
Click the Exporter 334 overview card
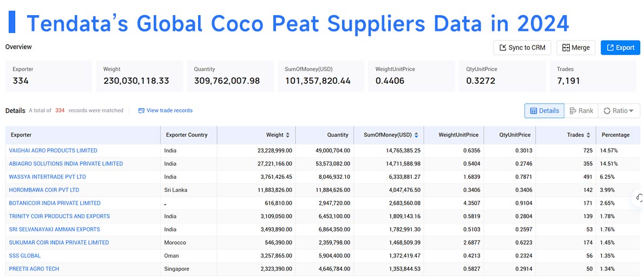pyautogui.click(x=49, y=76)
